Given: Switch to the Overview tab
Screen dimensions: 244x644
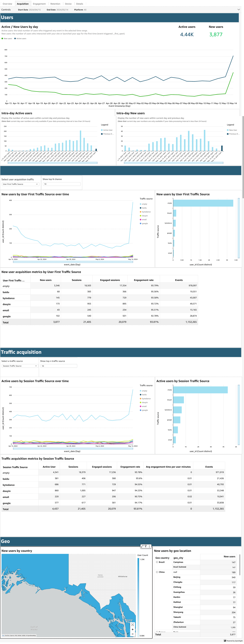Looking at the screenshot, I should 7,4.
